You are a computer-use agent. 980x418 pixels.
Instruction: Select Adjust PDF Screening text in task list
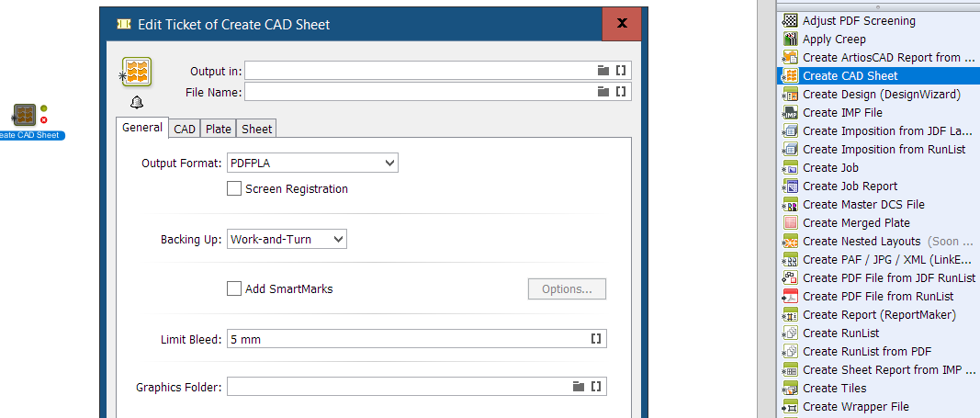[x=859, y=20]
